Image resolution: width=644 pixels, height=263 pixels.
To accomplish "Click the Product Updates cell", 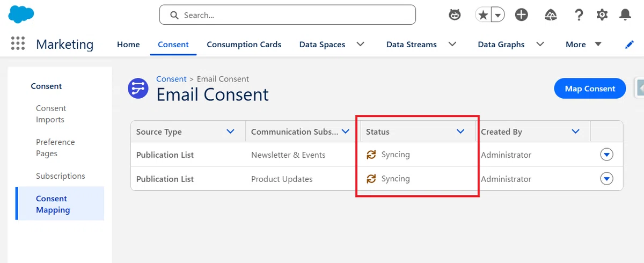I will [x=282, y=179].
